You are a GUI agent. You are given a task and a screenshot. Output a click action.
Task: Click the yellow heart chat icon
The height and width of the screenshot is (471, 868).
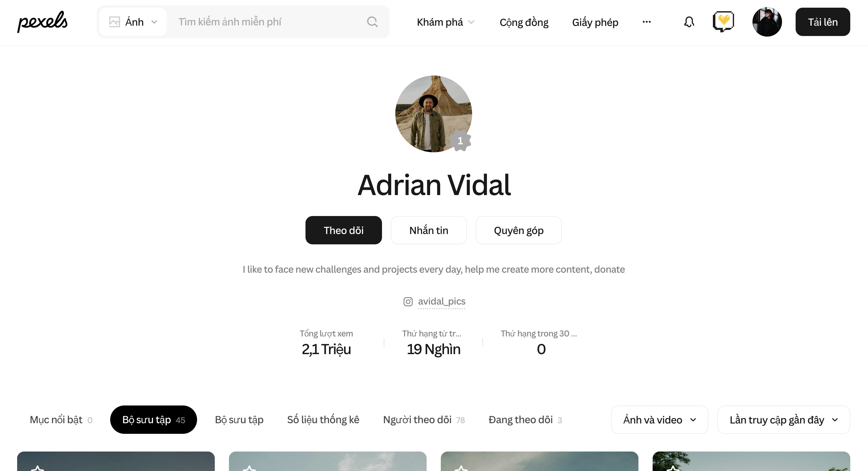click(724, 22)
